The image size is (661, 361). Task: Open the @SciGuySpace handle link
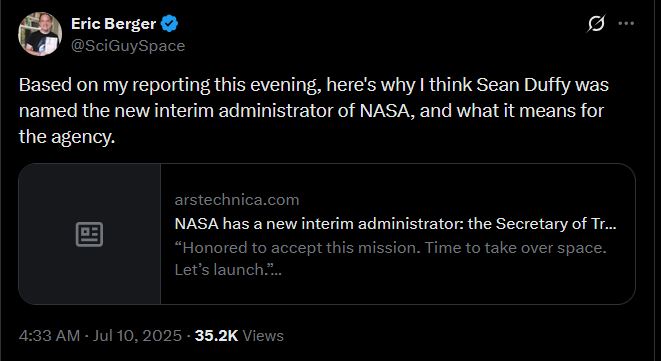click(x=128, y=46)
